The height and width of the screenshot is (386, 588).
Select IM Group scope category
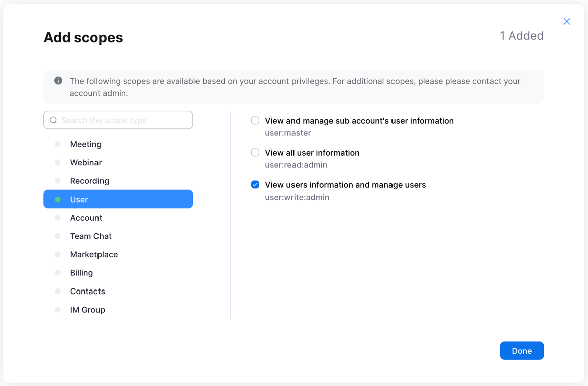pyautogui.click(x=87, y=310)
